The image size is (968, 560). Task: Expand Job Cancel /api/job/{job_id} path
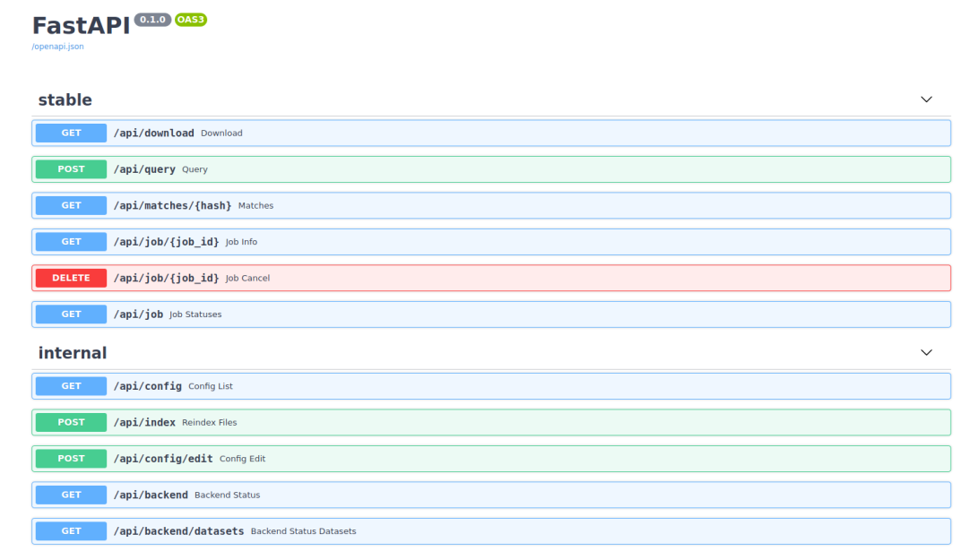pos(166,278)
